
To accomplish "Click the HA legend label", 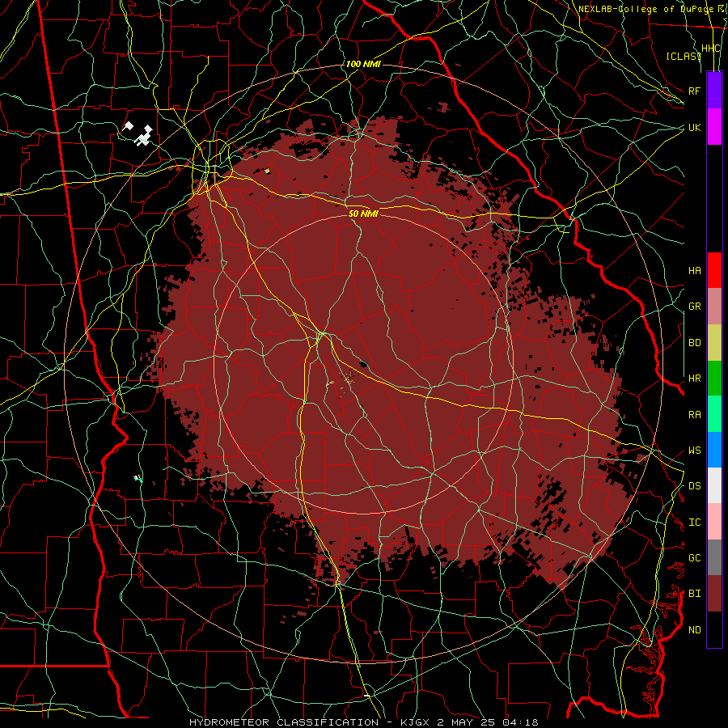I will [694, 271].
